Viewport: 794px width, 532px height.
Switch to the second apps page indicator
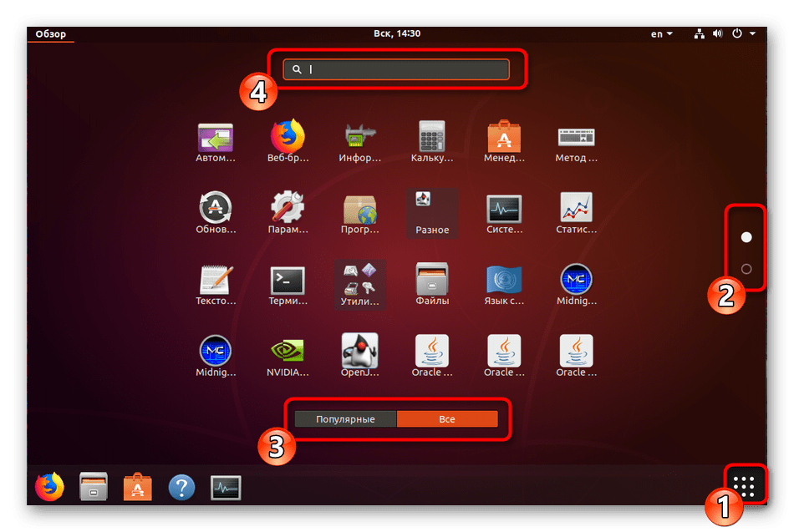click(x=746, y=269)
